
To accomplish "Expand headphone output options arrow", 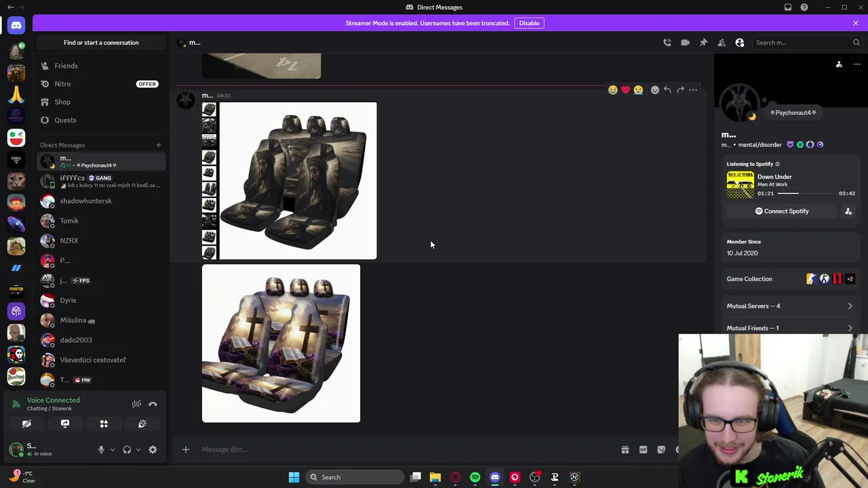I will tap(138, 450).
